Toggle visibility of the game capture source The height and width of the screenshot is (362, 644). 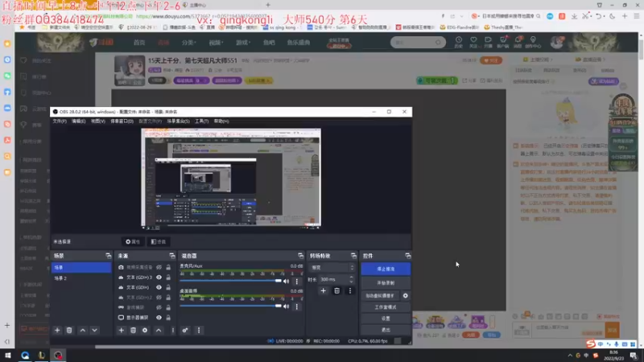(x=159, y=307)
